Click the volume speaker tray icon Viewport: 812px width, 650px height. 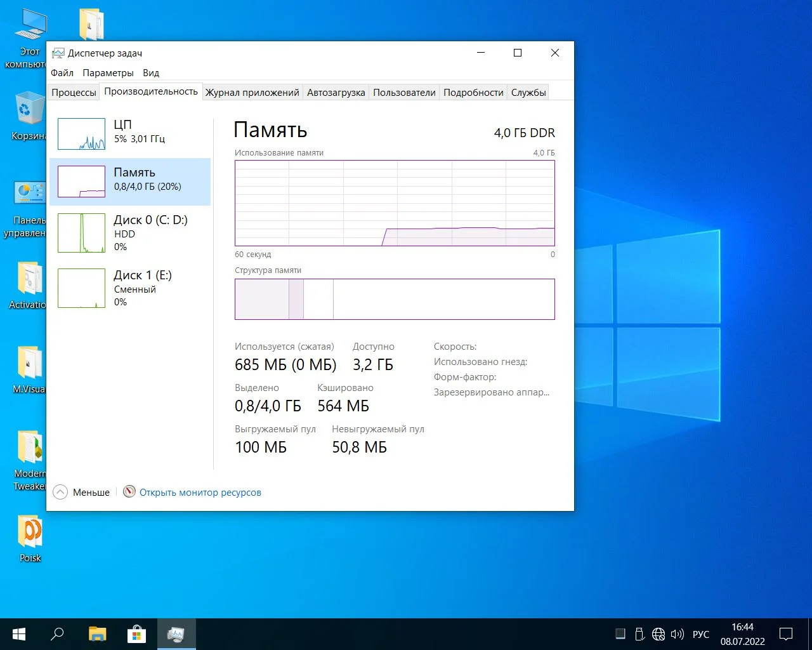[678, 634]
